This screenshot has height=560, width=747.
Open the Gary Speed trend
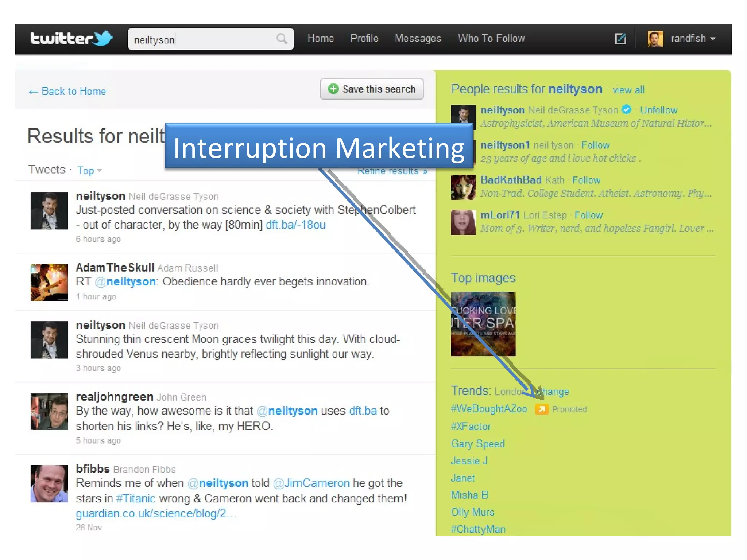click(x=477, y=444)
